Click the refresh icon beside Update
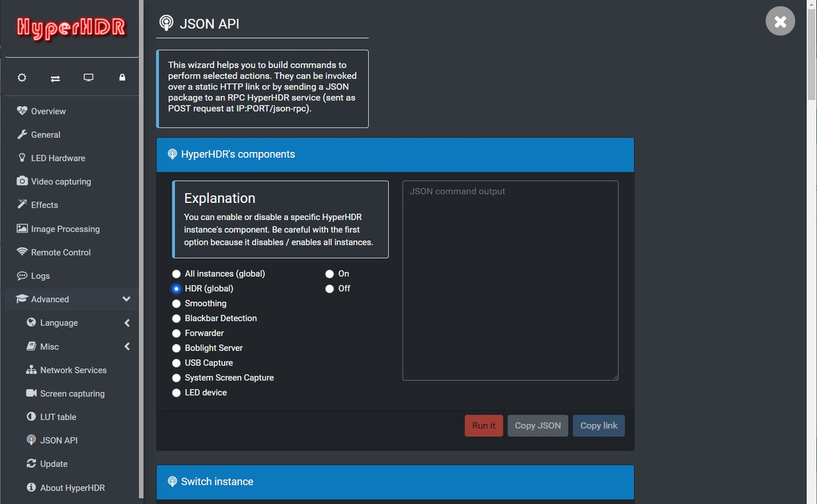 pyautogui.click(x=31, y=464)
